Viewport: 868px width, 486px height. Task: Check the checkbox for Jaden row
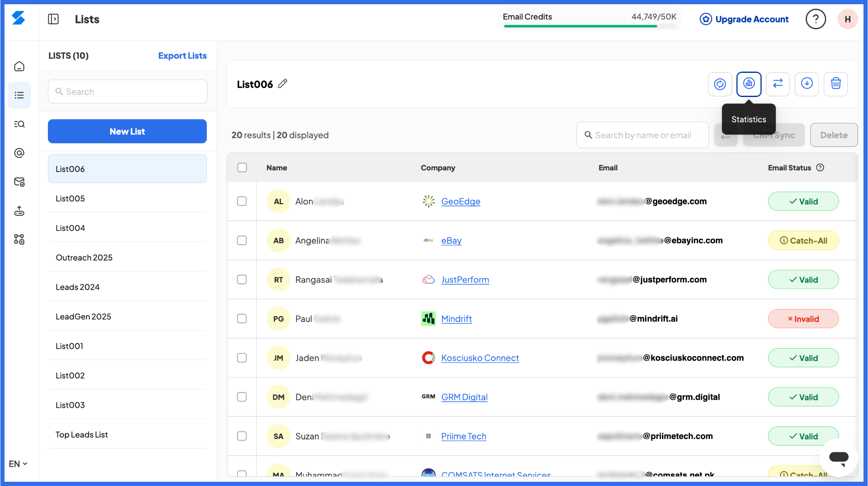point(242,358)
